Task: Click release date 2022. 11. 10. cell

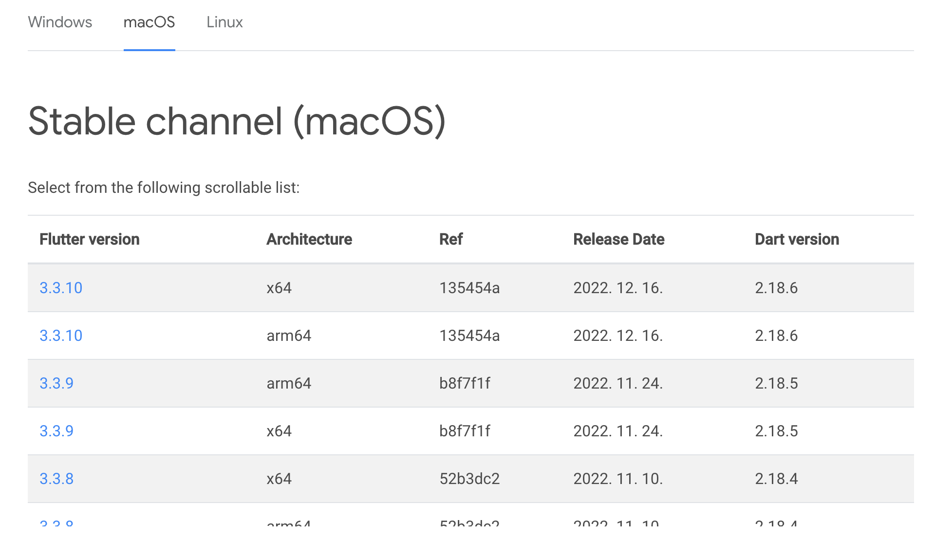Action: click(618, 479)
